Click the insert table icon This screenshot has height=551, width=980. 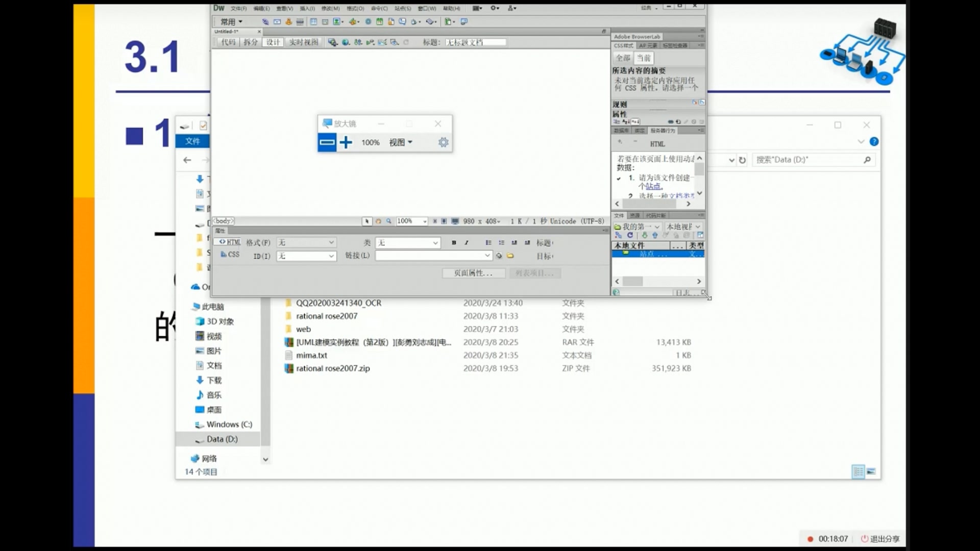click(313, 22)
